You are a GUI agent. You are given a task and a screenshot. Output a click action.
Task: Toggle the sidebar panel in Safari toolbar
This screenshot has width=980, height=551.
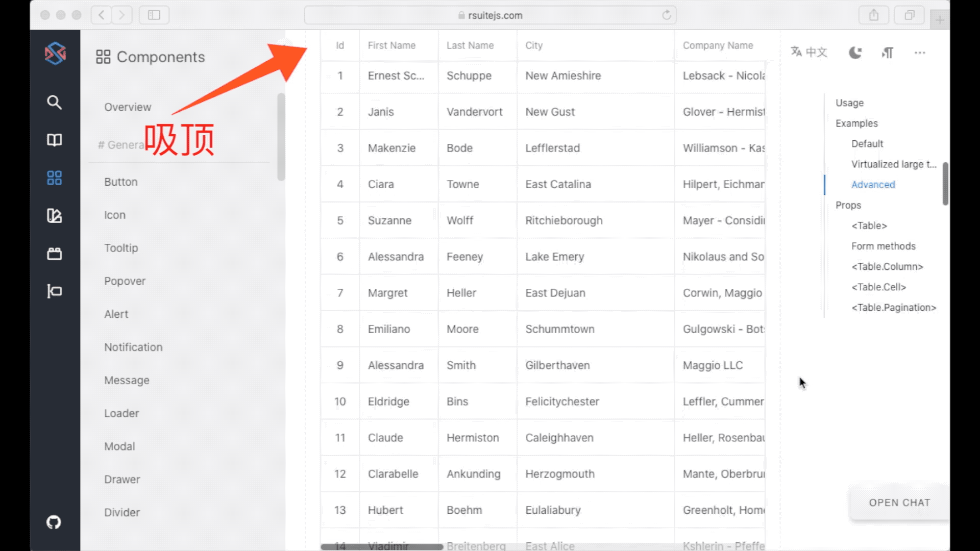coord(154,15)
